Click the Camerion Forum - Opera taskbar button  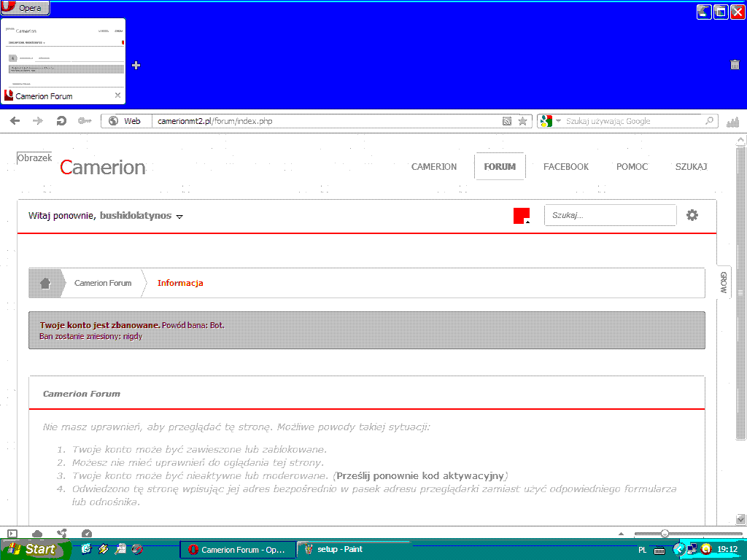[238, 550]
